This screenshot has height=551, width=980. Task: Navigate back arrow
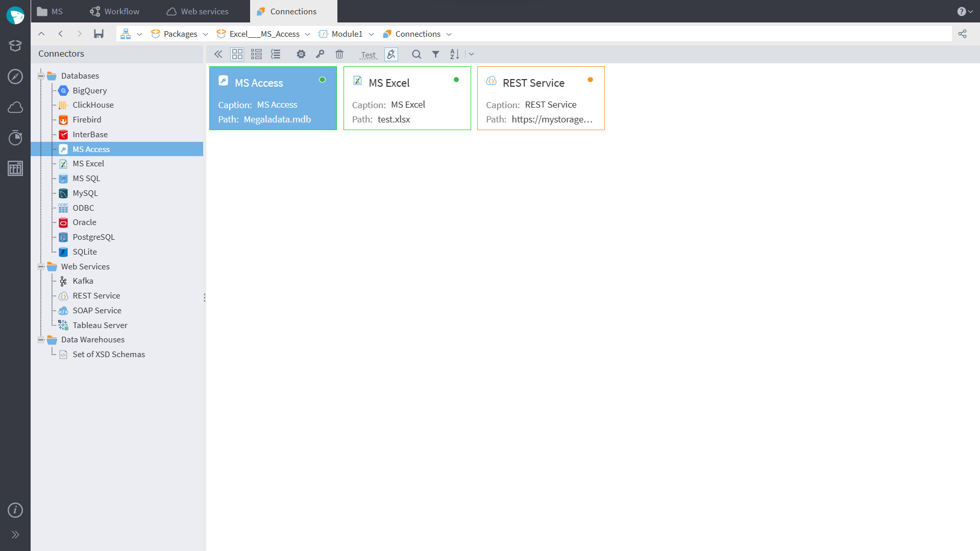60,34
